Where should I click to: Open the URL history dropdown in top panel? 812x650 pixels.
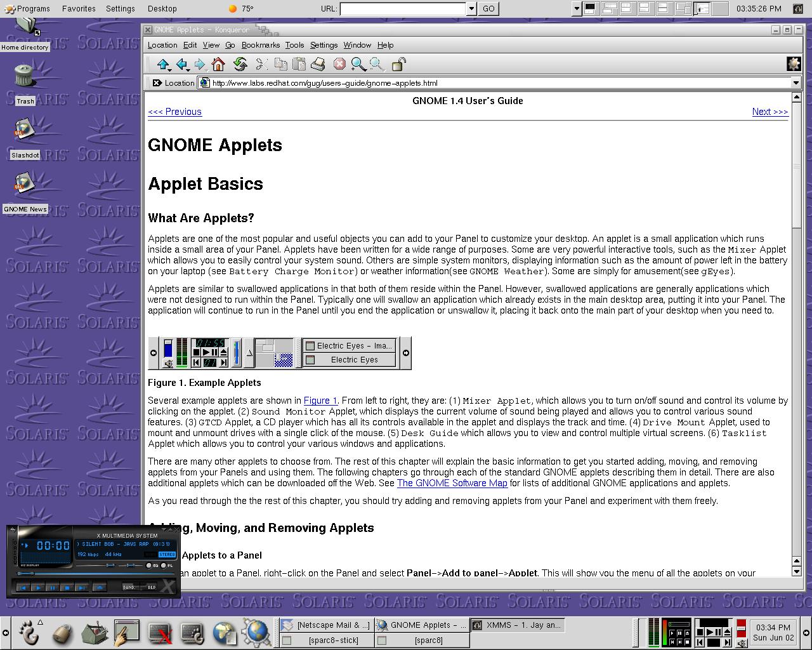tap(471, 9)
